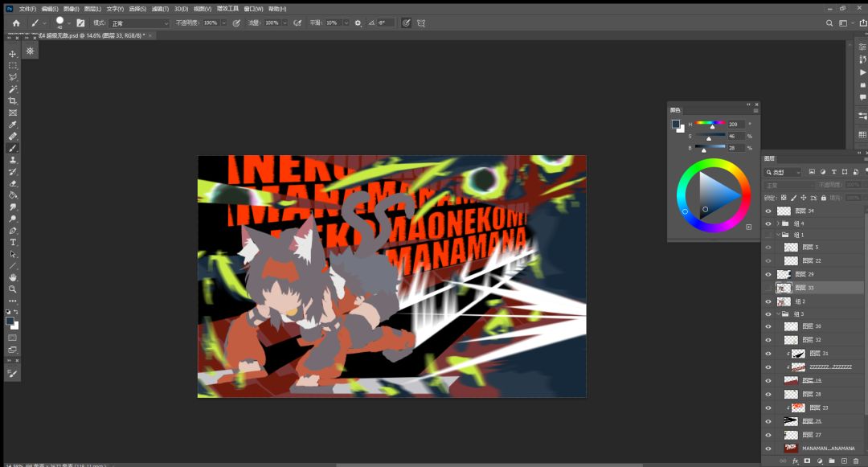The height and width of the screenshot is (467, 868).
Task: Expand group 组 4
Action: click(778, 223)
